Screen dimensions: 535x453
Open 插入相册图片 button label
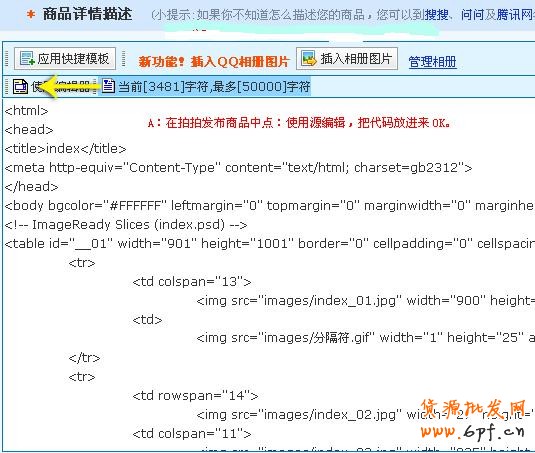coord(355,59)
